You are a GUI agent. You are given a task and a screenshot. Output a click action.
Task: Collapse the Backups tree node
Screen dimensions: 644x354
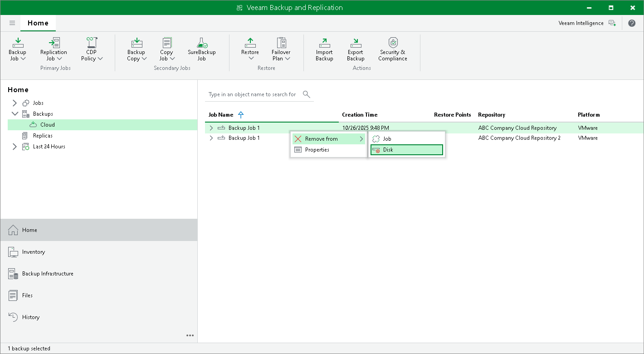coord(15,114)
